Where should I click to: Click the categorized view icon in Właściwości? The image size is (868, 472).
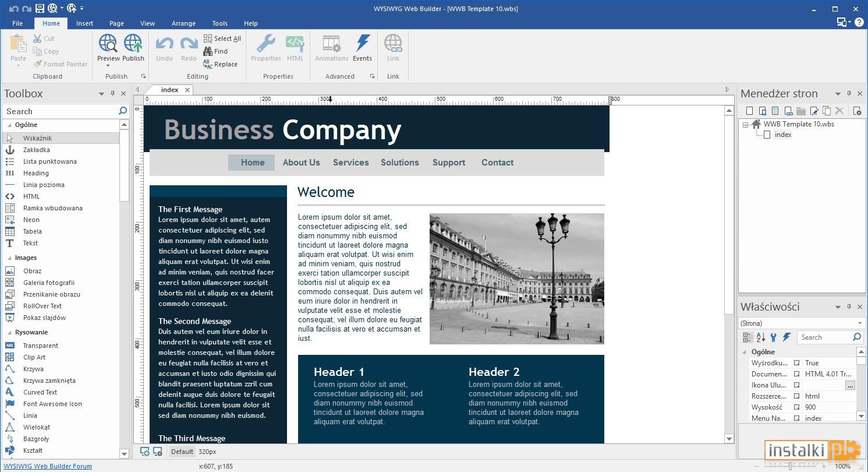point(747,337)
